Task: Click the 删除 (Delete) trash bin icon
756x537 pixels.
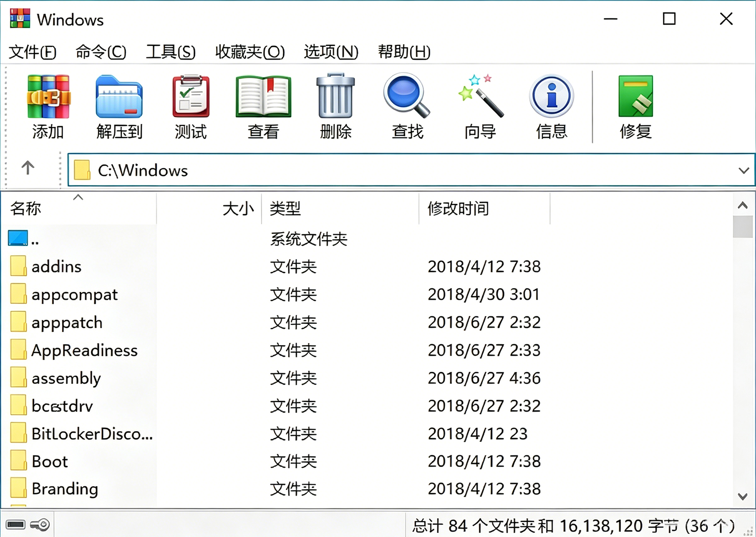Action: (x=336, y=96)
